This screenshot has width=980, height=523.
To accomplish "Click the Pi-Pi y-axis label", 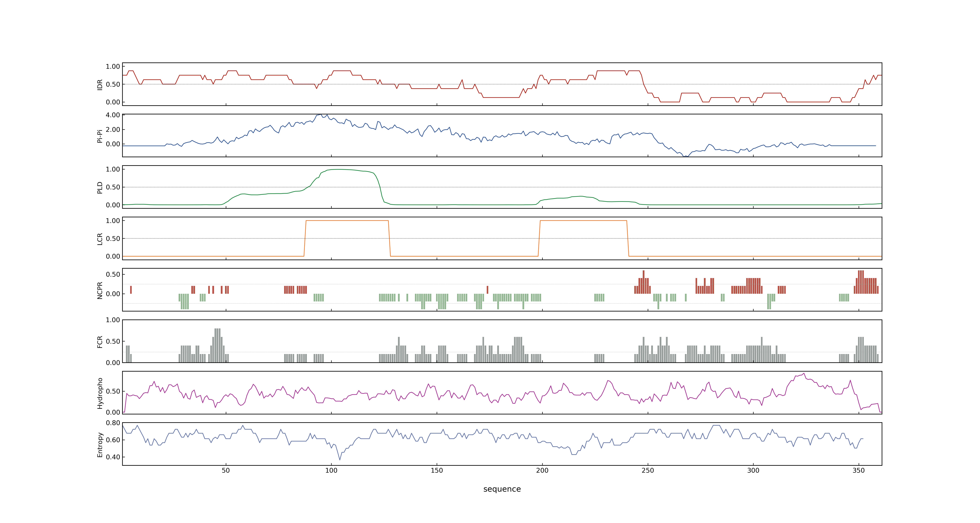I will 100,136.
